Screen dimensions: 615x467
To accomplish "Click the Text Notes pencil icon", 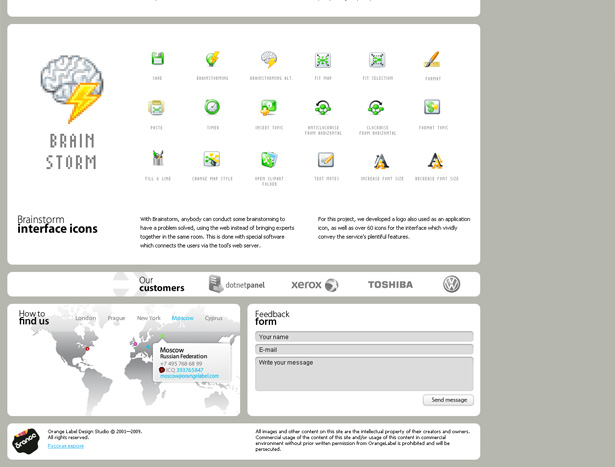I will pyautogui.click(x=326, y=160).
